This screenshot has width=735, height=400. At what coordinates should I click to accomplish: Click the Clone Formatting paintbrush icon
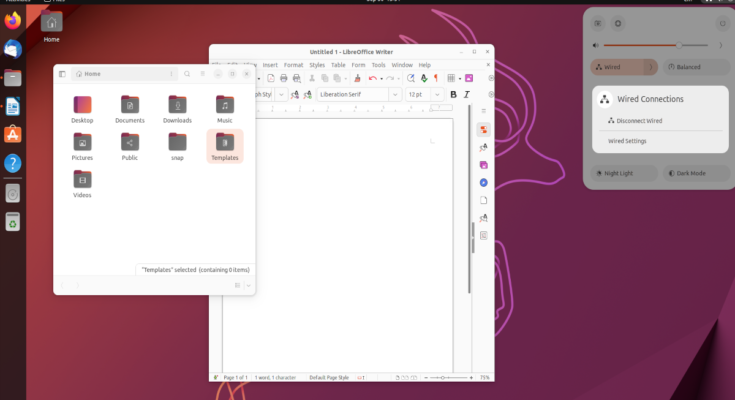[x=355, y=78]
